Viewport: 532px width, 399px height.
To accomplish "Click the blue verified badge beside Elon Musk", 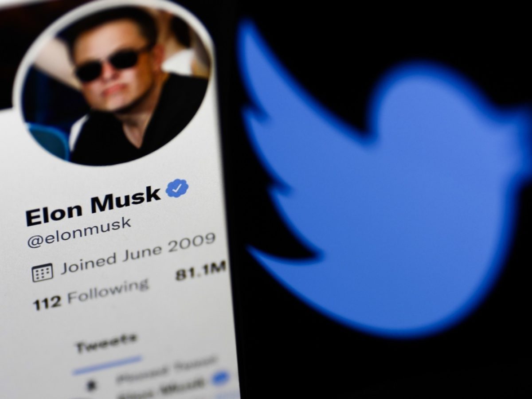I will (x=177, y=188).
